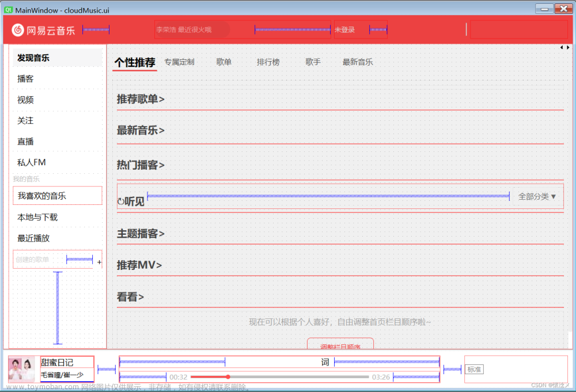This screenshot has width=576, height=392.
Task: Switch to the 个性推荐 tab
Action: [135, 62]
